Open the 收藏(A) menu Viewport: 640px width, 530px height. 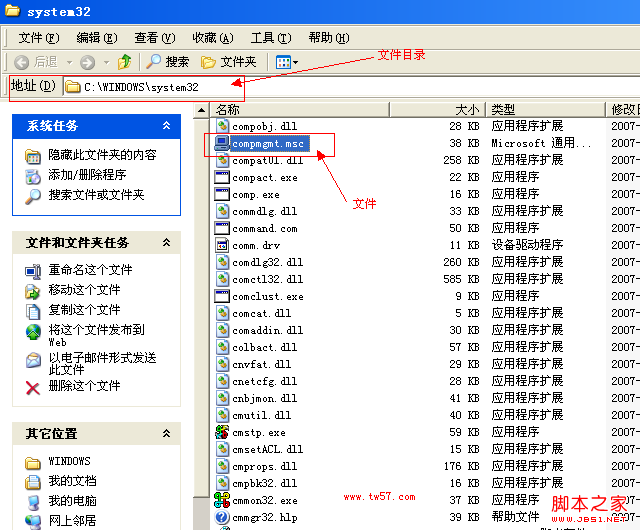pos(213,38)
